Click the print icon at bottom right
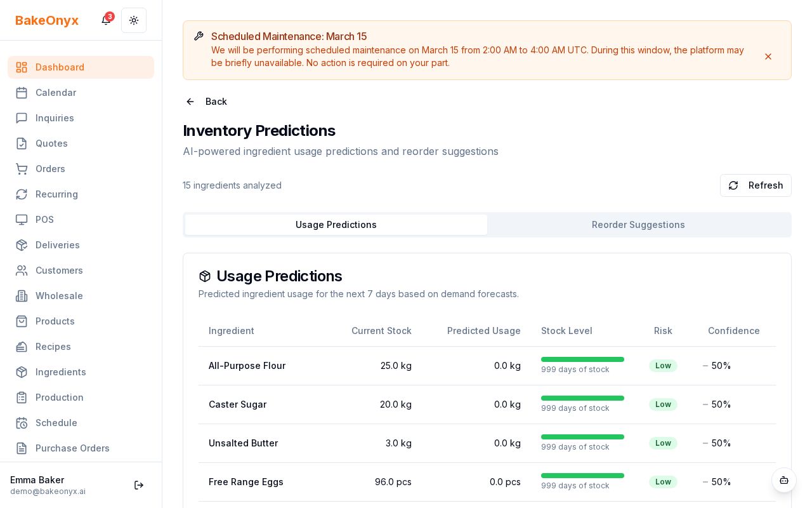Viewport: 812px width, 508px height. click(x=784, y=481)
